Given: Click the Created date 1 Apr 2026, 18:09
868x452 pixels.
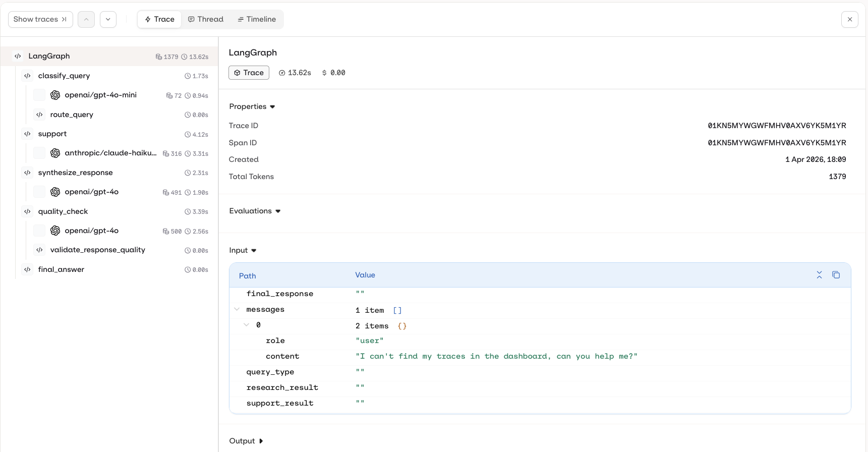Looking at the screenshot, I should pyautogui.click(x=816, y=159).
